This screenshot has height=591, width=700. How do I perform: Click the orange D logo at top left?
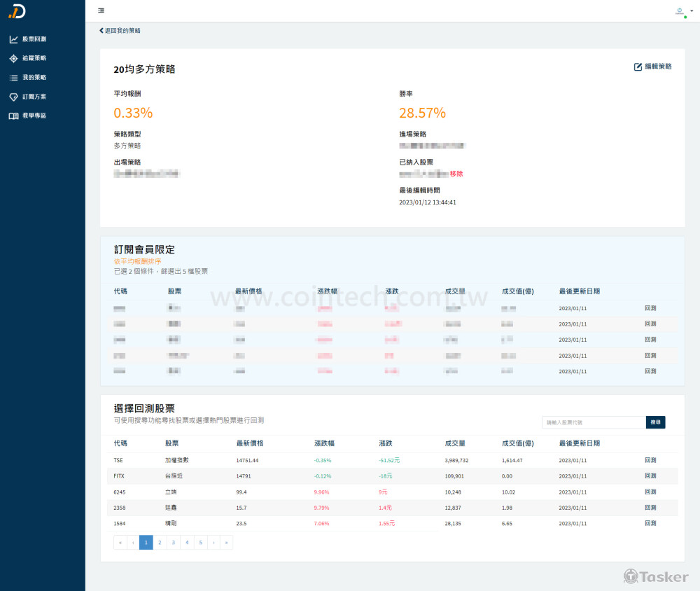(17, 11)
